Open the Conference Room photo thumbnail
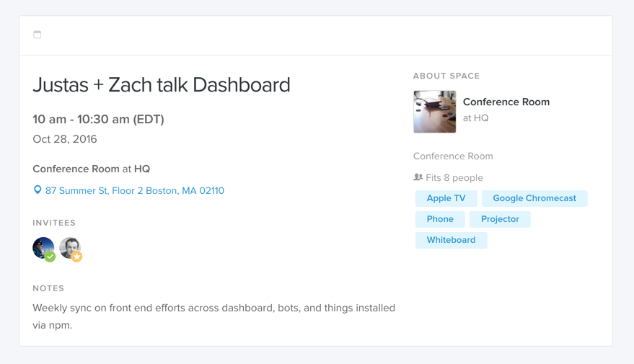Image resolution: width=634 pixels, height=364 pixels. pos(435,112)
